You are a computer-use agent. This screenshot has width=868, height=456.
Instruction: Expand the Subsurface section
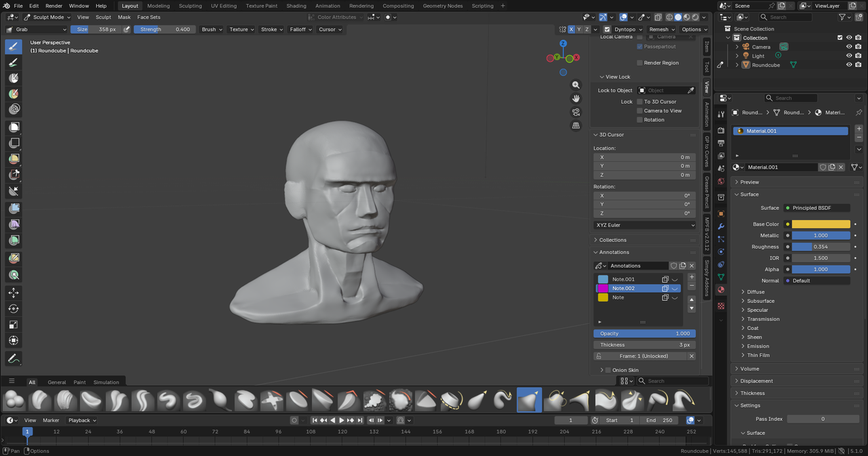point(760,301)
